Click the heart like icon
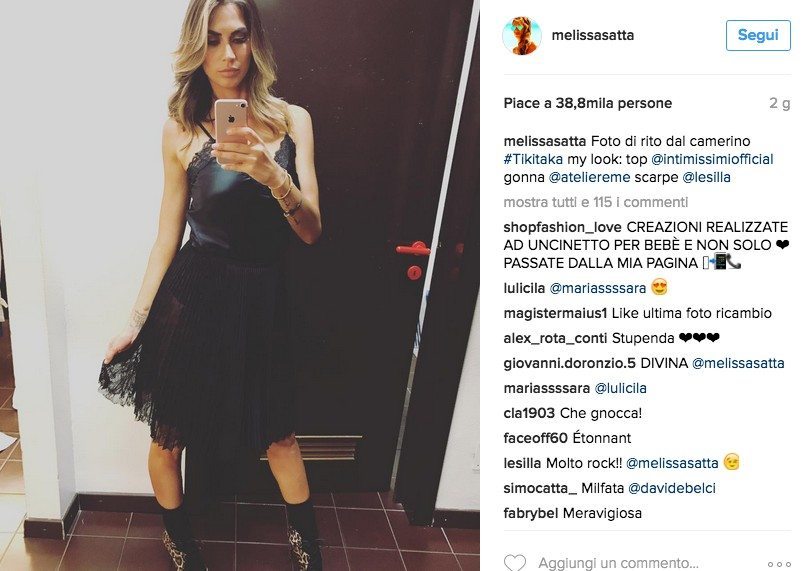This screenshot has width=810, height=571. coord(515,563)
